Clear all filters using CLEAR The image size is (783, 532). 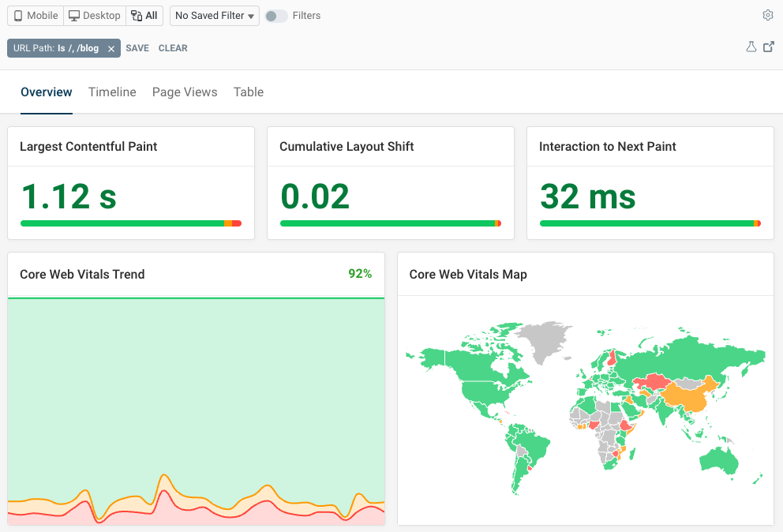click(173, 48)
